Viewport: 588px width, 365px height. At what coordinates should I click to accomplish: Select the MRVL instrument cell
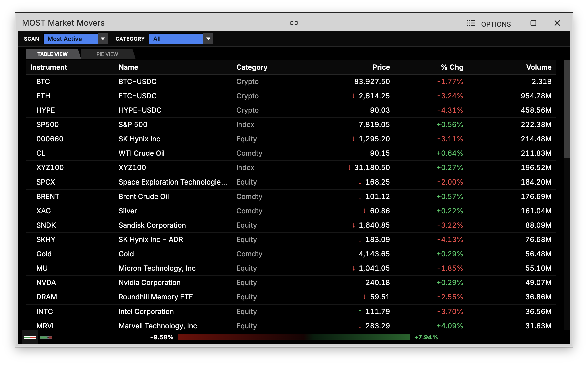pyautogui.click(x=46, y=326)
